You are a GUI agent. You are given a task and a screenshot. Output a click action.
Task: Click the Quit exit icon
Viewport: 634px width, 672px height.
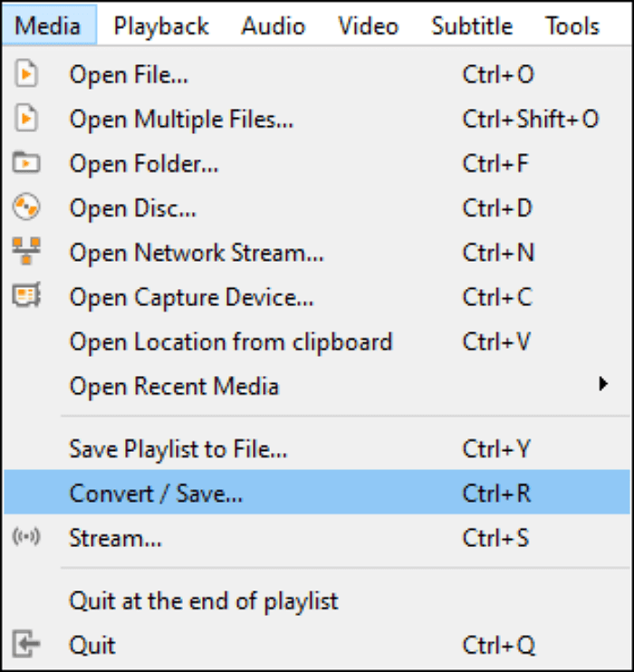[27, 645]
